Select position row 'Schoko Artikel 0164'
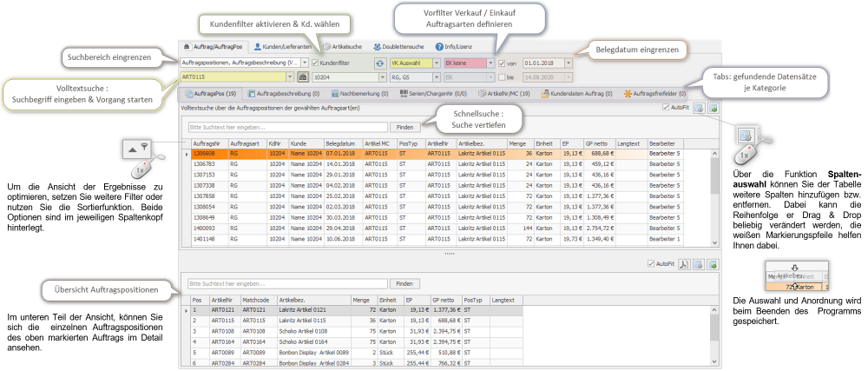 point(357,341)
